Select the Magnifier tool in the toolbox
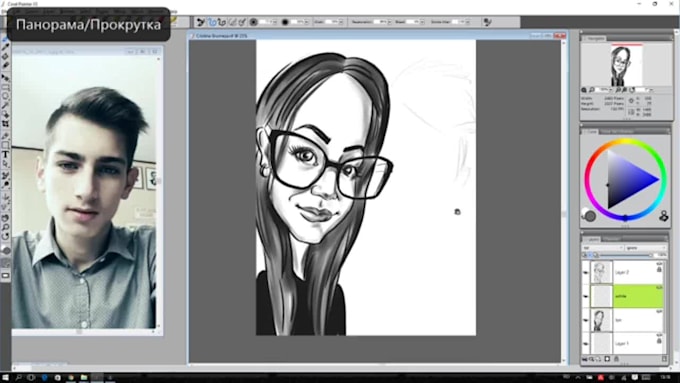The height and width of the screenshot is (383, 680). click(6, 227)
